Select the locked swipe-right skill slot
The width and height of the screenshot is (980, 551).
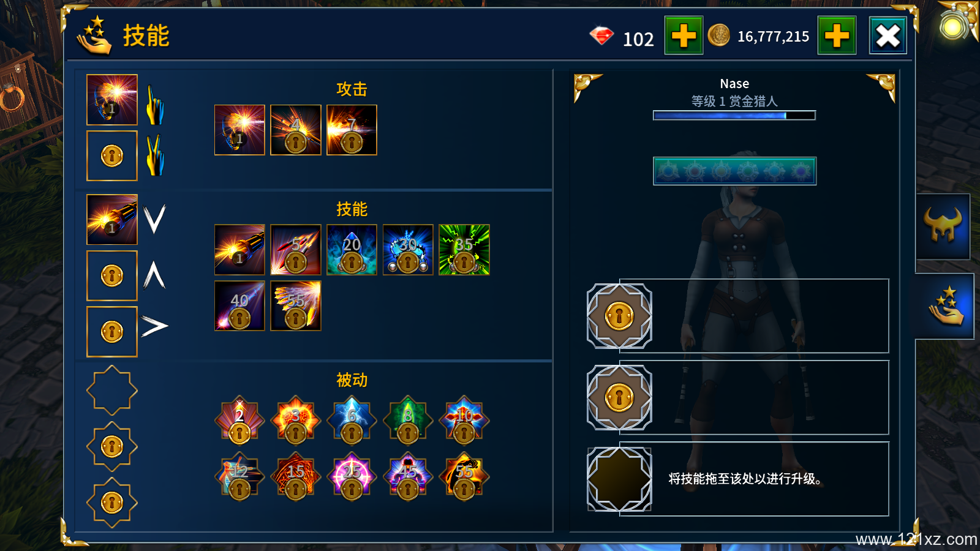point(112,332)
